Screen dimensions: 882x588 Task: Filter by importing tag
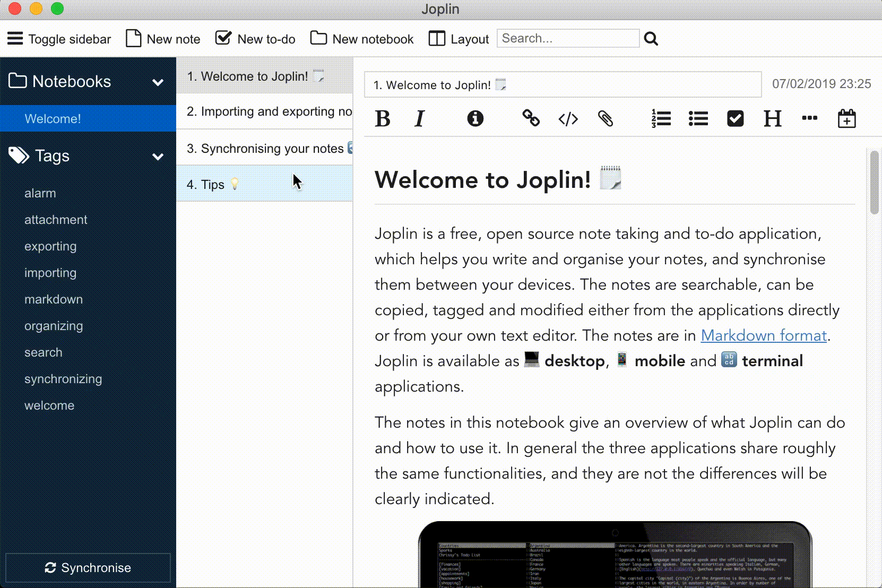[50, 273]
